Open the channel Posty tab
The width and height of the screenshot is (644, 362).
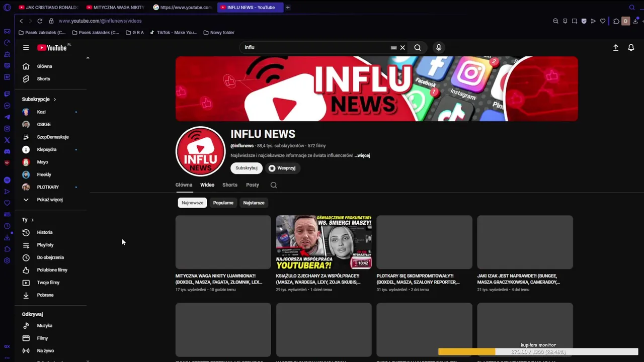(x=253, y=185)
